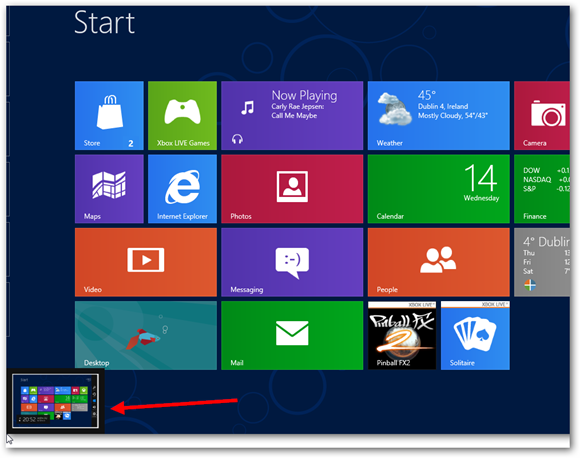The image size is (580, 458).
Task: Open the Now Playing music tile
Action: (292, 115)
